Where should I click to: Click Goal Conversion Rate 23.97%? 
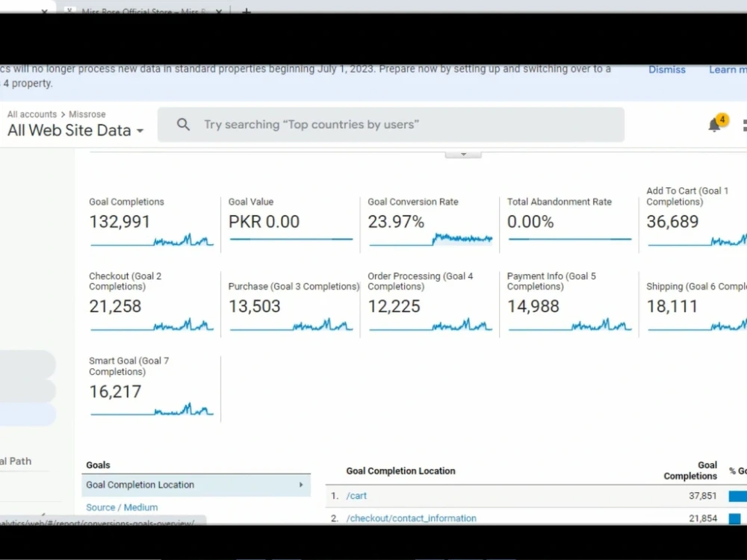396,222
